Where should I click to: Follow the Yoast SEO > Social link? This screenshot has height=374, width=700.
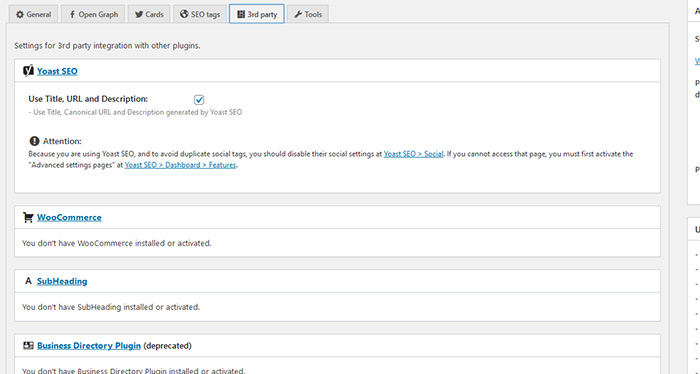point(413,154)
